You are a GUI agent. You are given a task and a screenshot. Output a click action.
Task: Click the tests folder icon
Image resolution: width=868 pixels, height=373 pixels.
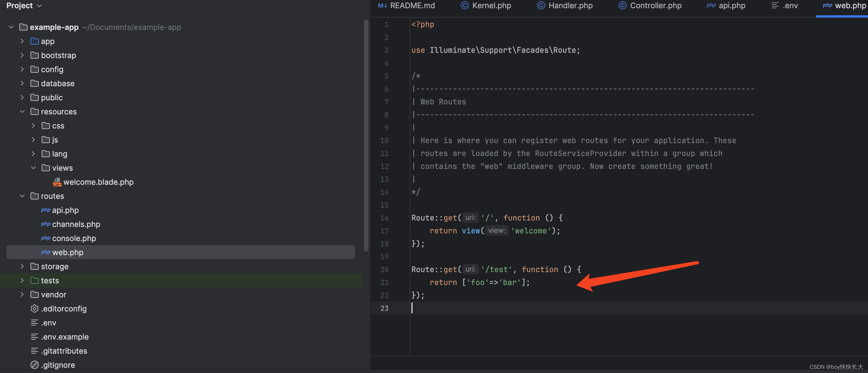(x=34, y=280)
